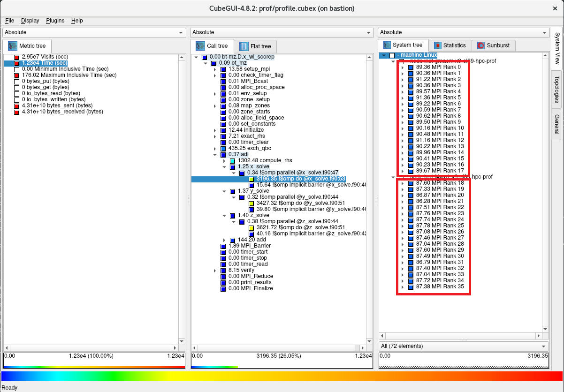
Task: Click the Metric tree tab icon
Action: (x=13, y=46)
